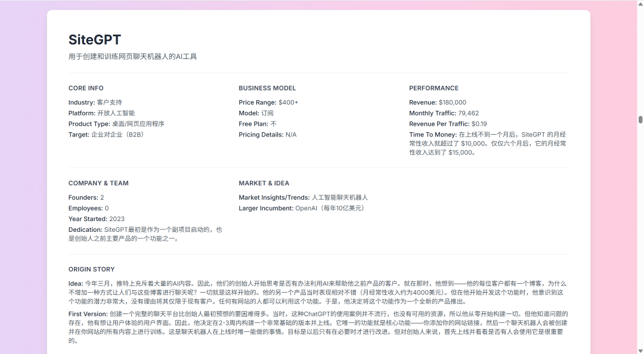644x354 pixels.
Task: Select the ORIGIN STORY heading
Action: 92,269
